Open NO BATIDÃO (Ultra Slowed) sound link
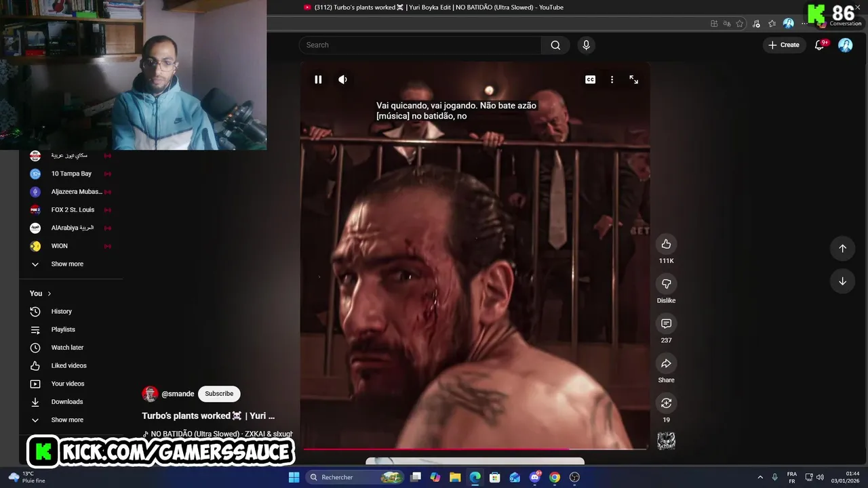This screenshot has height=488, width=868. [218, 434]
